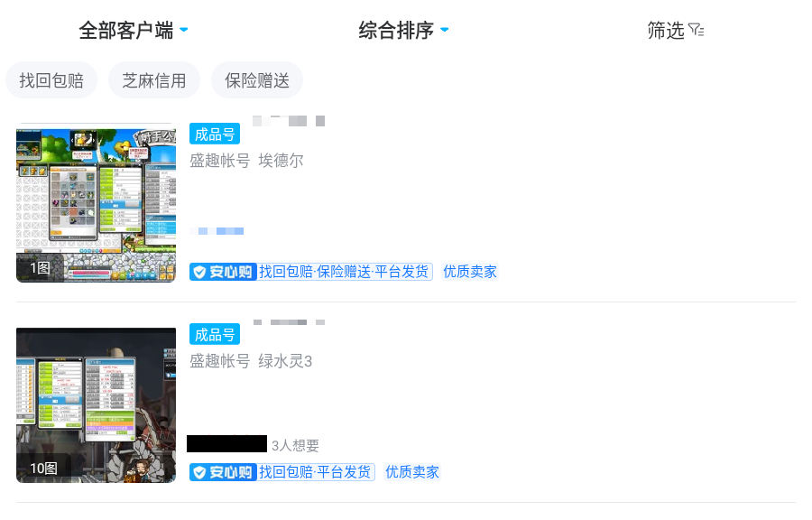Screen dimensions: 812x520
Task: Click 成品号 tag on the first listing
Action: click(215, 135)
